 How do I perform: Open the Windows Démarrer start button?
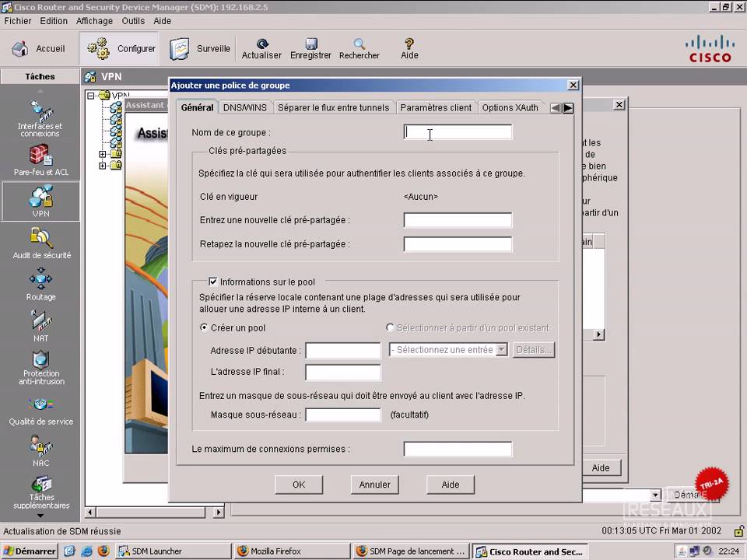click(30, 551)
